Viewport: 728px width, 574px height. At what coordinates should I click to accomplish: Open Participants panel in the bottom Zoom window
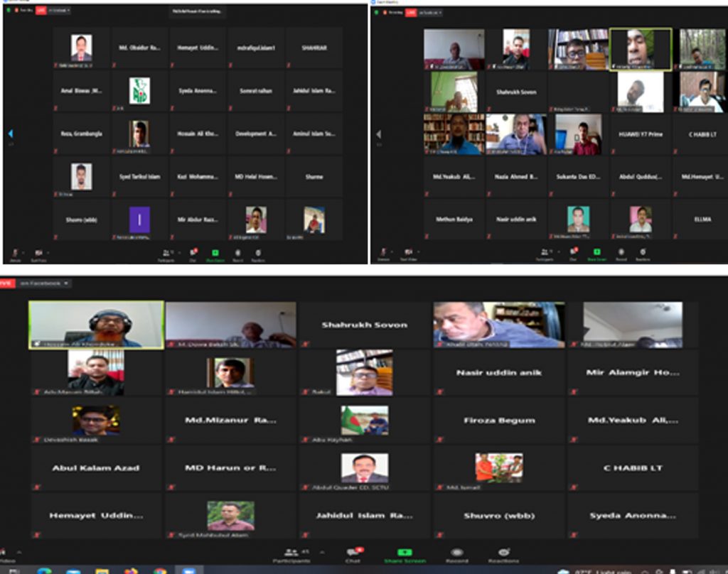[x=291, y=555]
